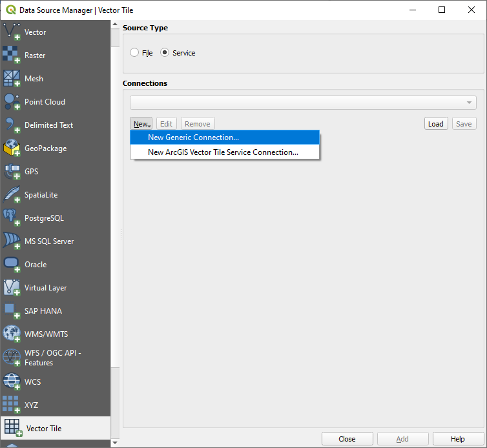Click the Remove connection button

[198, 123]
